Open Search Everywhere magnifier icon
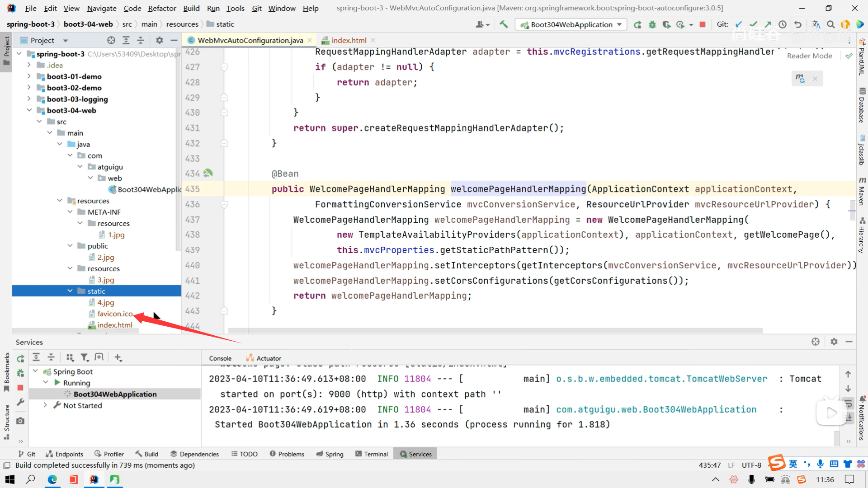868x488 pixels. (831, 24)
